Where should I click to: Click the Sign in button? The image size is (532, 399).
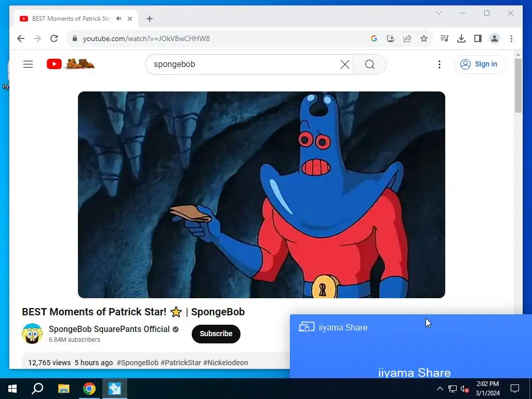480,64
